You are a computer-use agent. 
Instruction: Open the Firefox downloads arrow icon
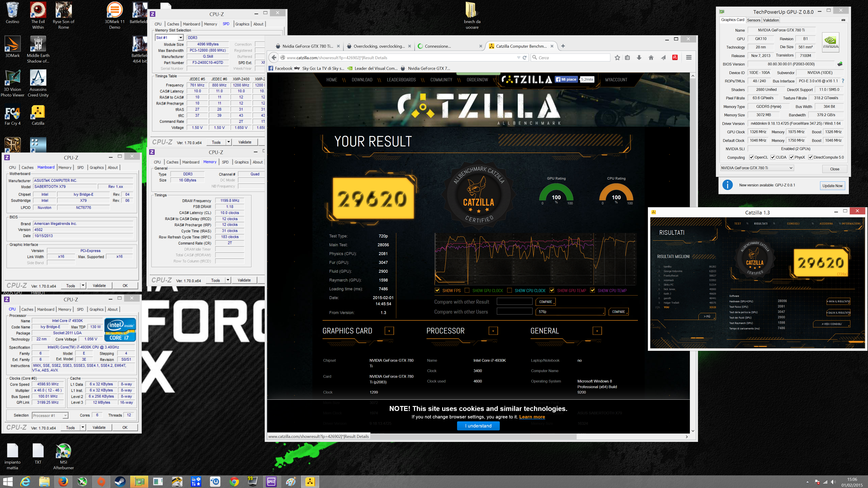[639, 58]
